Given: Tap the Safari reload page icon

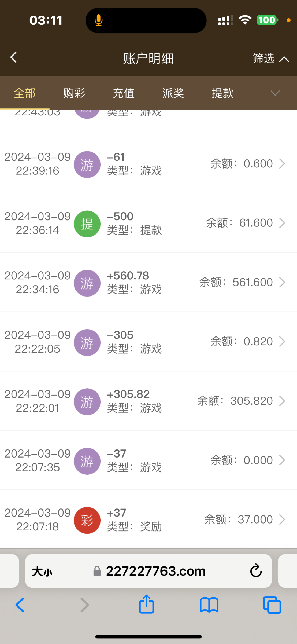Looking at the screenshot, I should (256, 571).
